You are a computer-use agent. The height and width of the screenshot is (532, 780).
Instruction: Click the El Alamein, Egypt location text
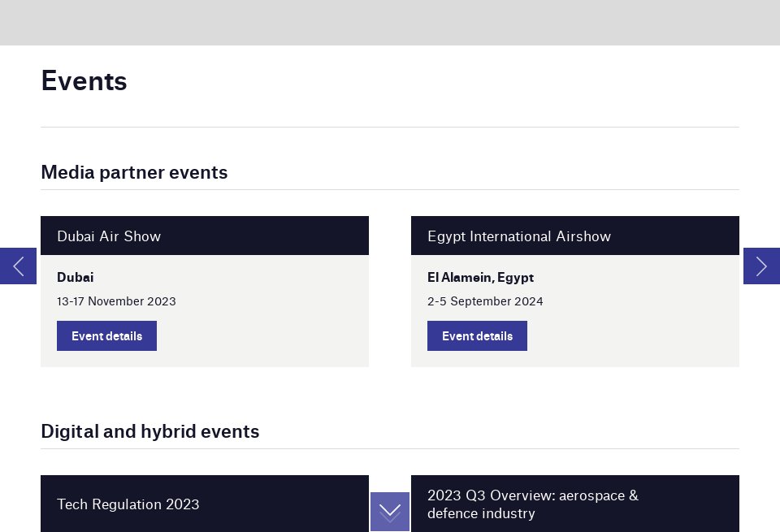tap(480, 277)
